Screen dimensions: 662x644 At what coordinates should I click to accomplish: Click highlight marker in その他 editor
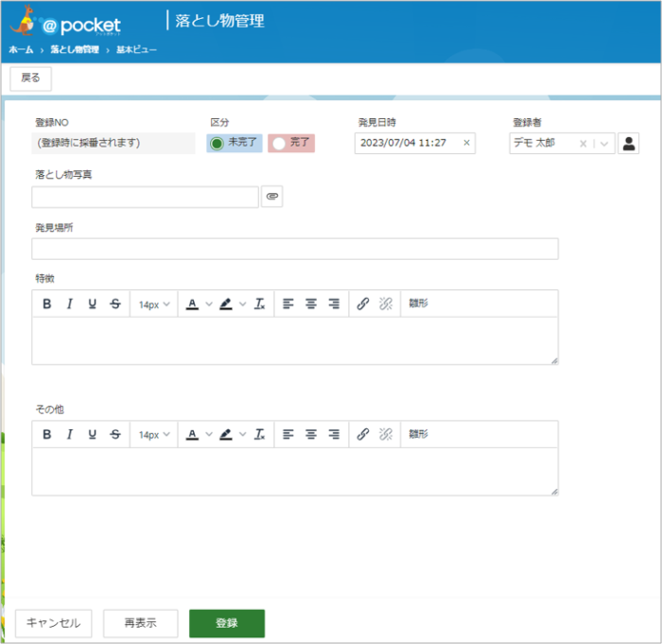point(226,435)
